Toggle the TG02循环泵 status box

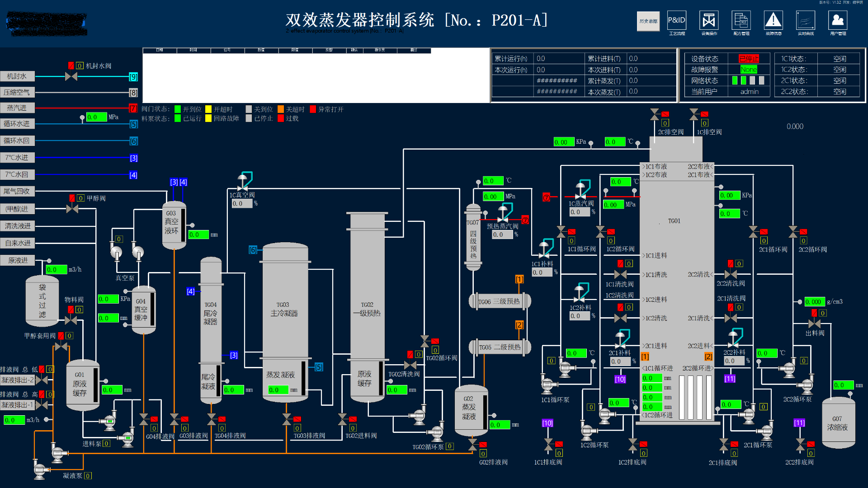(449, 446)
